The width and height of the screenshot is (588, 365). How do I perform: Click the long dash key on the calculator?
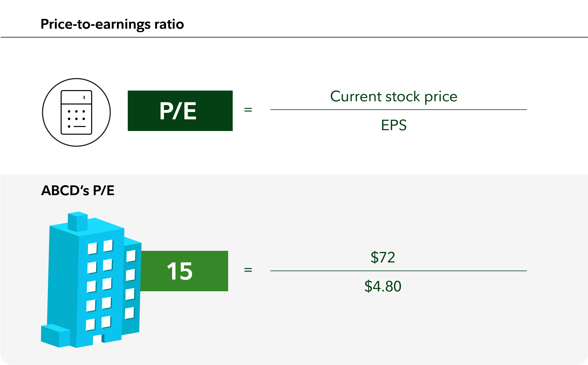[79, 126]
